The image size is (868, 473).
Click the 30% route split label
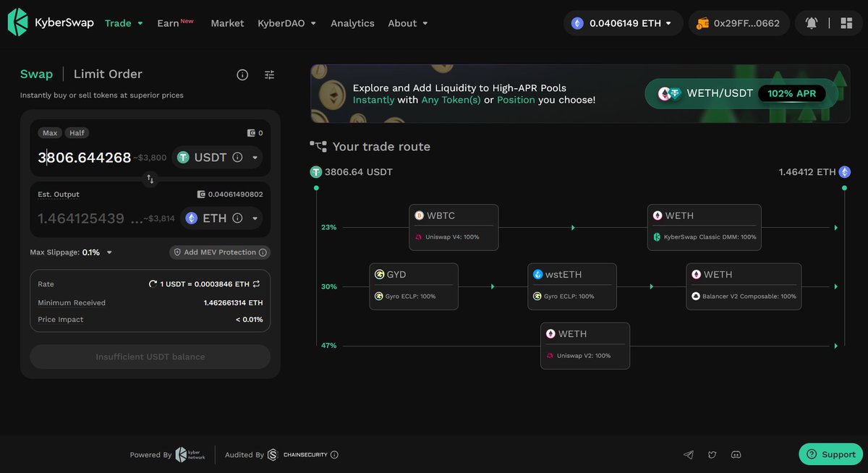coord(329,286)
